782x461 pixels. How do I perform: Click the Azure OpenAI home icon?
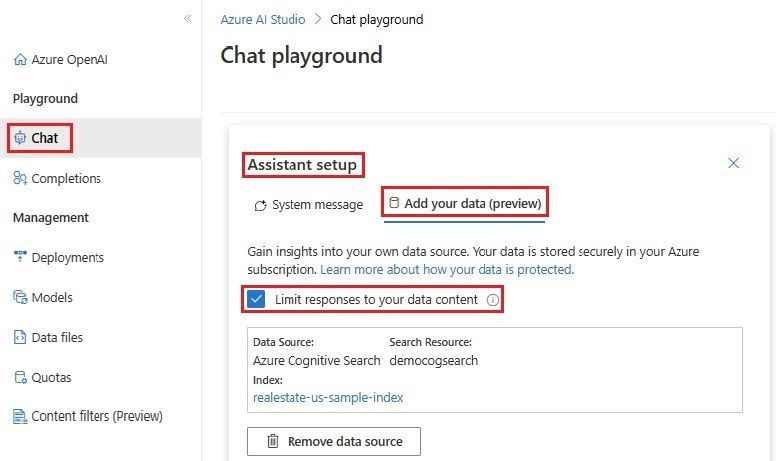point(20,60)
